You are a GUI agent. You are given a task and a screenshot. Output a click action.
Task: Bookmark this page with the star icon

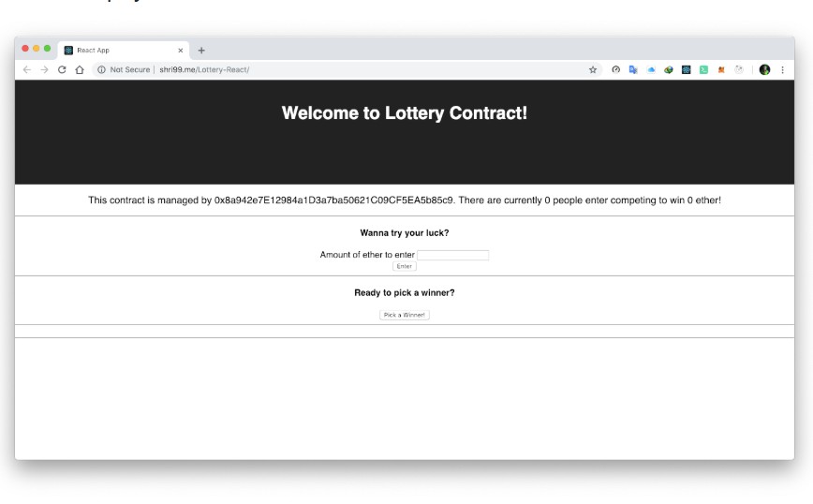[x=593, y=69]
